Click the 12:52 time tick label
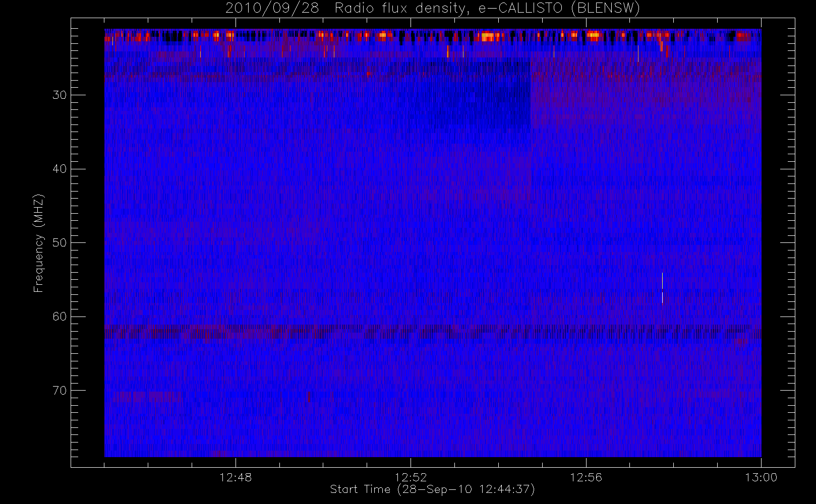This screenshot has height=504, width=816. pyautogui.click(x=411, y=477)
